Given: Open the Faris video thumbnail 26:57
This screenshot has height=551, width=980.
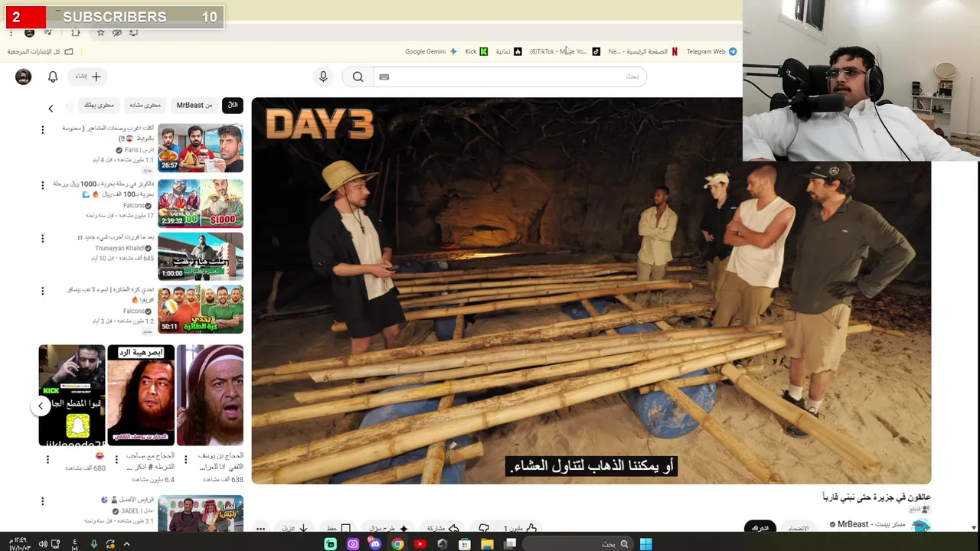Looking at the screenshot, I should click(201, 148).
